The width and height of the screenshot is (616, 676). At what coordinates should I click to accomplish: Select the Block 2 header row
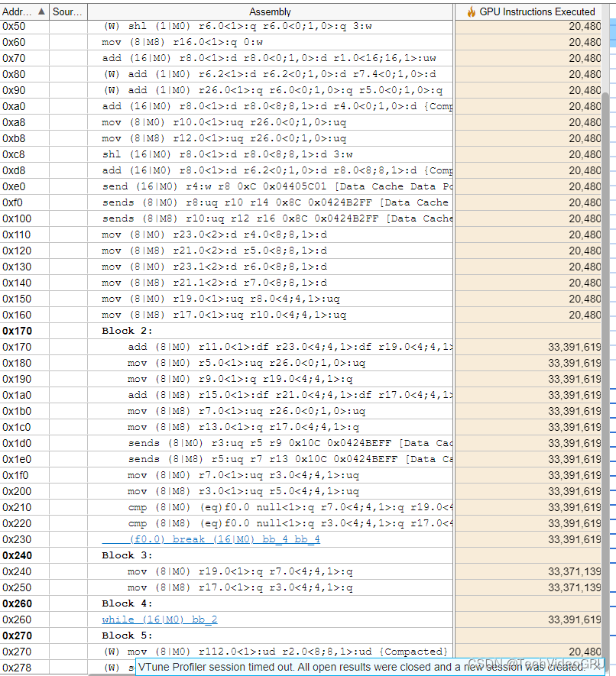(x=300, y=331)
